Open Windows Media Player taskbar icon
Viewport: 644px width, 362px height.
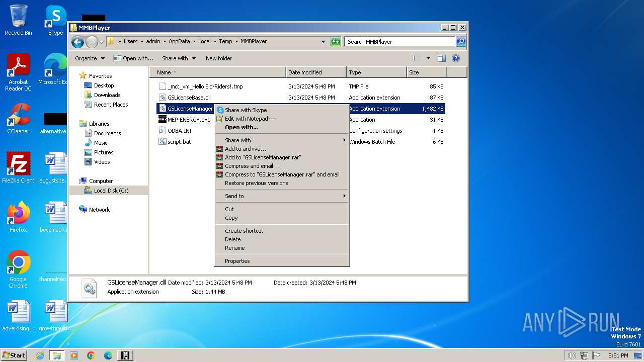[74, 355]
